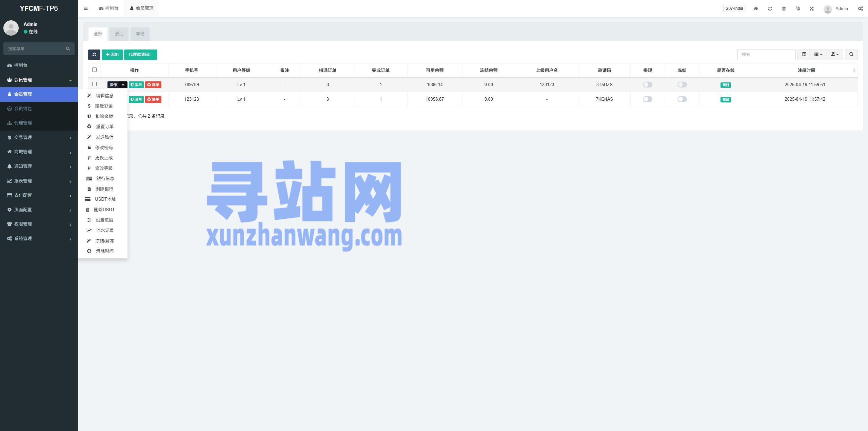Click the green 添加 button
The image size is (868, 431).
click(x=112, y=55)
